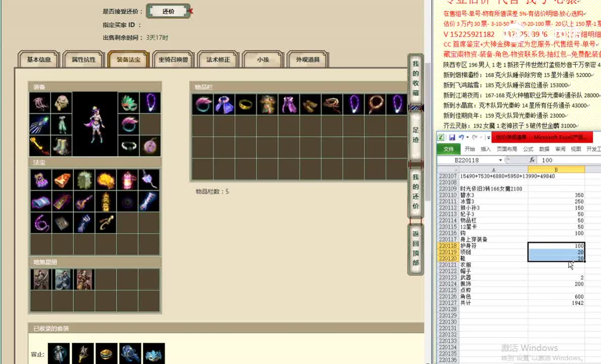
Task: Click the Undo icon in Excel
Action: click(x=461, y=137)
